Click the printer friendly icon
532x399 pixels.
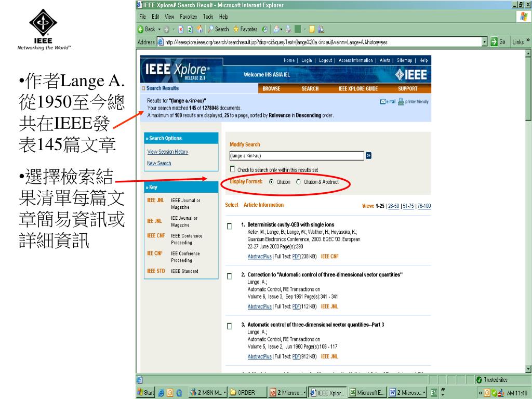coord(413,101)
